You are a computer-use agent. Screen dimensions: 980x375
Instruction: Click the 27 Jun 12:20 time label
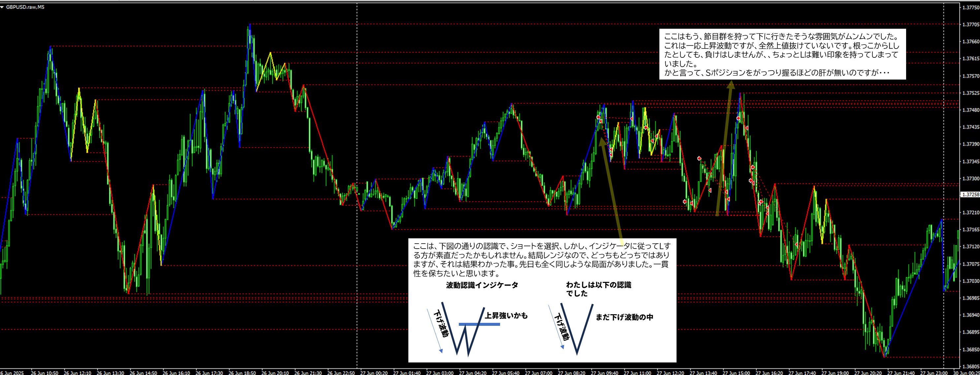click(670, 373)
